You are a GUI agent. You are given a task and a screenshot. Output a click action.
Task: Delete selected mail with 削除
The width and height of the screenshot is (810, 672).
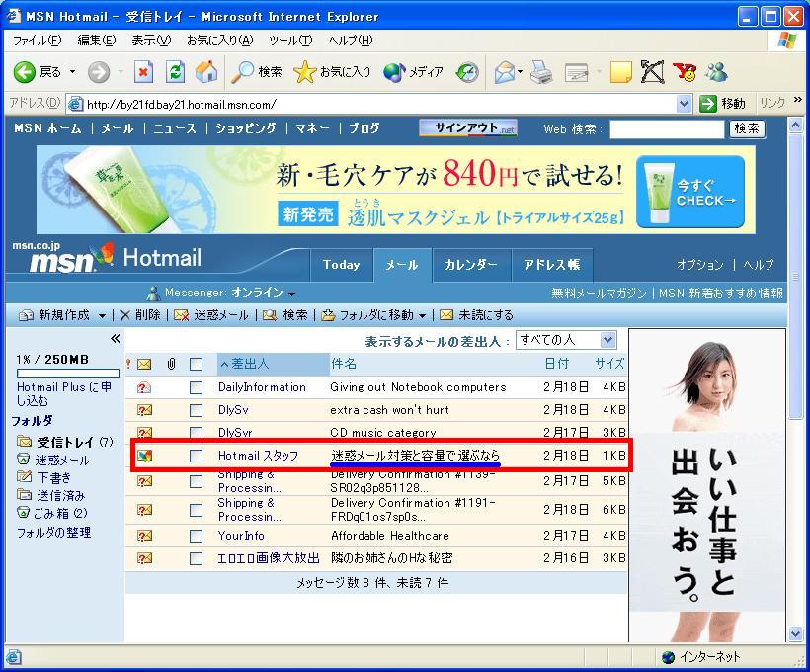[140, 315]
